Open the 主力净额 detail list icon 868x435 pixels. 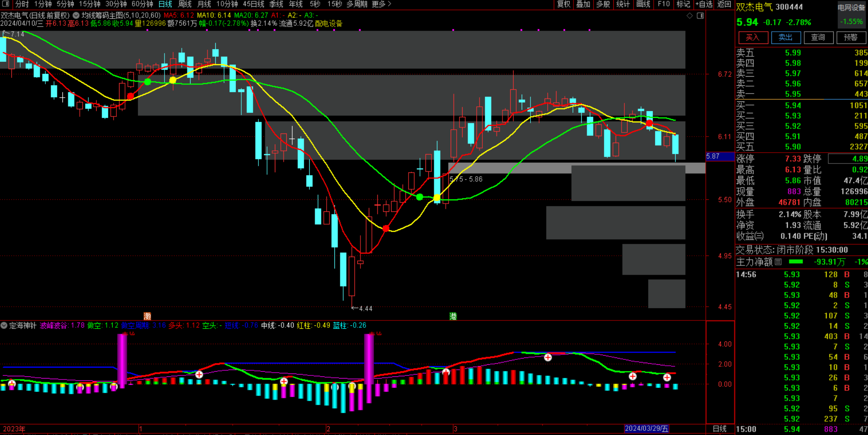[778, 262]
